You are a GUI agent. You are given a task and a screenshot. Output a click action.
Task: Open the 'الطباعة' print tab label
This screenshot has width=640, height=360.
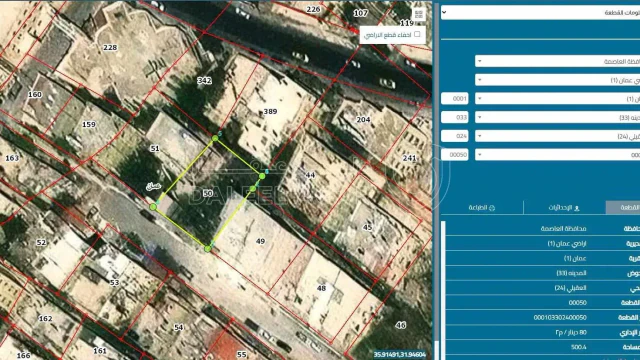(x=478, y=208)
